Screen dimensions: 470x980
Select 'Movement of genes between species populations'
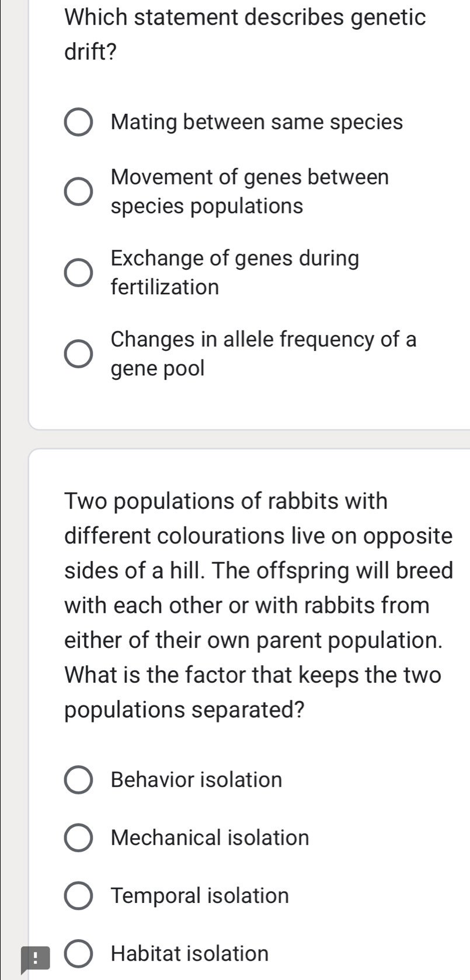tap(79, 190)
